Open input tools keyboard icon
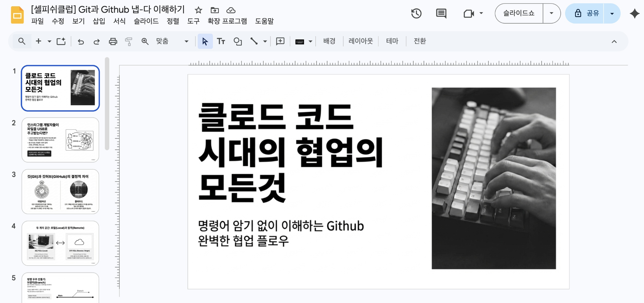The height and width of the screenshot is (303, 644). [x=299, y=41]
